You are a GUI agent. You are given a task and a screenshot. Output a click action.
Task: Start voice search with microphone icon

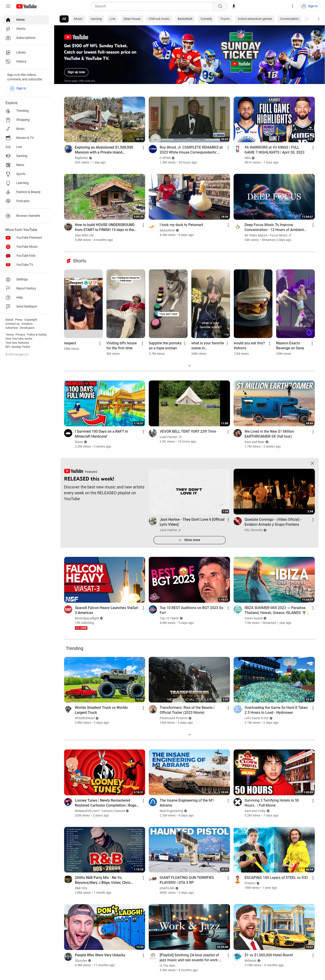click(x=234, y=6)
